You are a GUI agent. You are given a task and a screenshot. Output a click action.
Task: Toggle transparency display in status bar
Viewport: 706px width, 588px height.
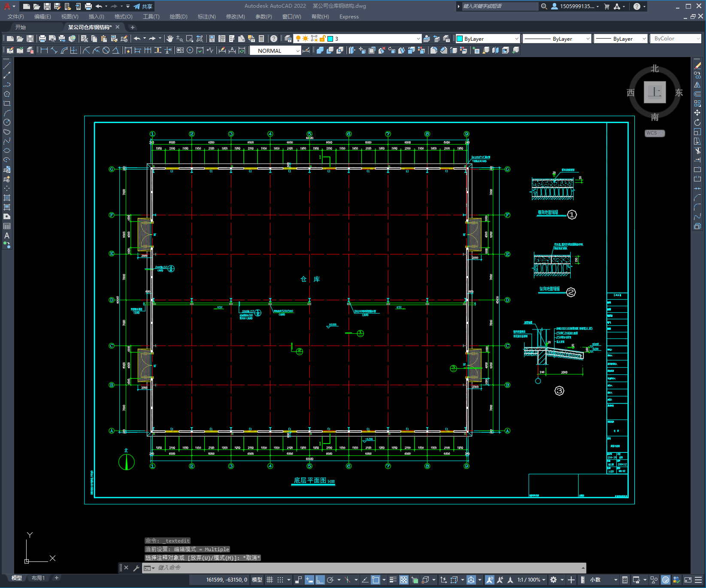(404, 580)
